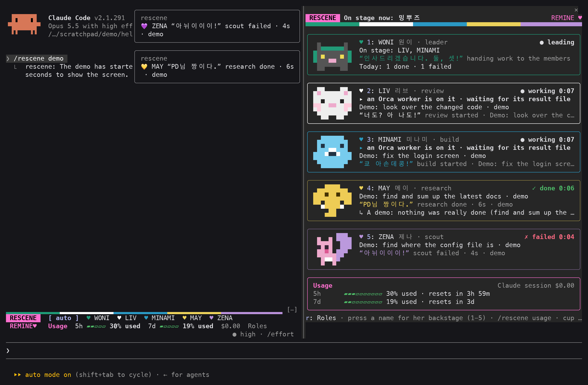Click the purple heart beside ZENA in status bar
The width and height of the screenshot is (588, 385).
point(211,318)
